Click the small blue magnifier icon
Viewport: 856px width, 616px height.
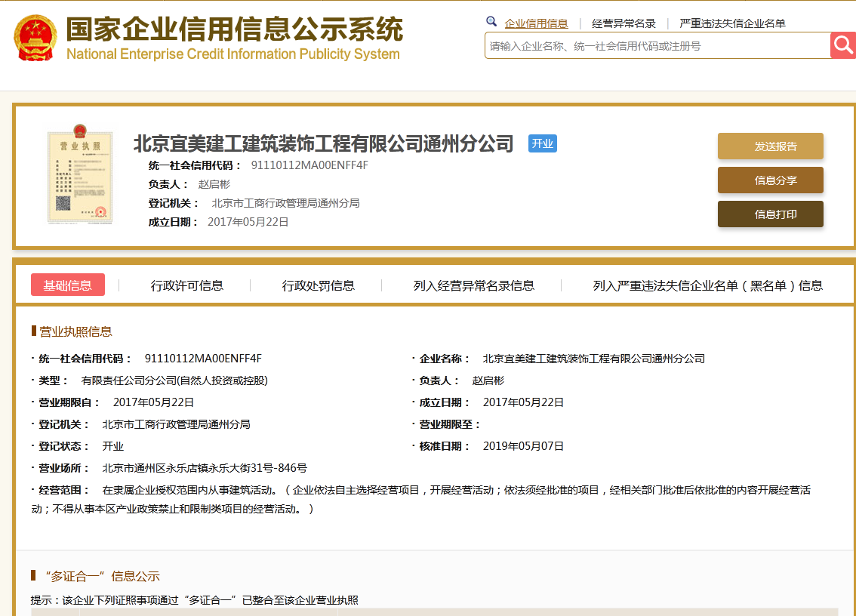[491, 22]
